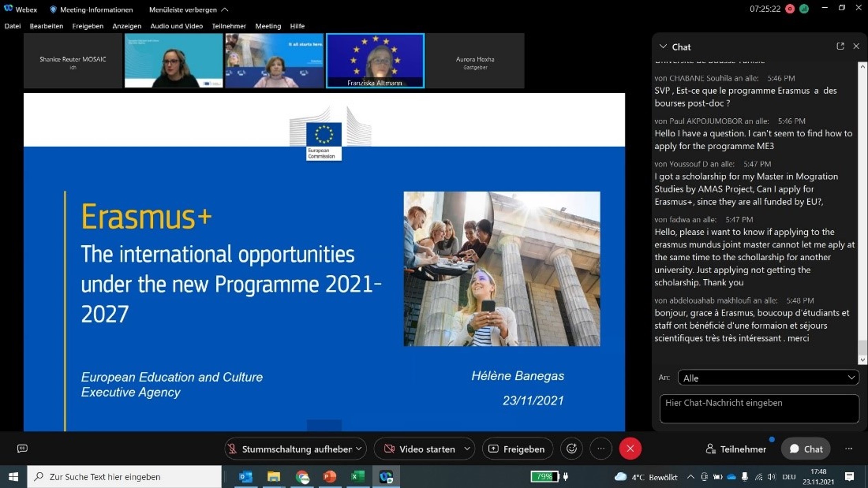This screenshot has width=868, height=488.
Task: Select video thumbnail of woman with glasses
Action: pyautogui.click(x=174, y=61)
